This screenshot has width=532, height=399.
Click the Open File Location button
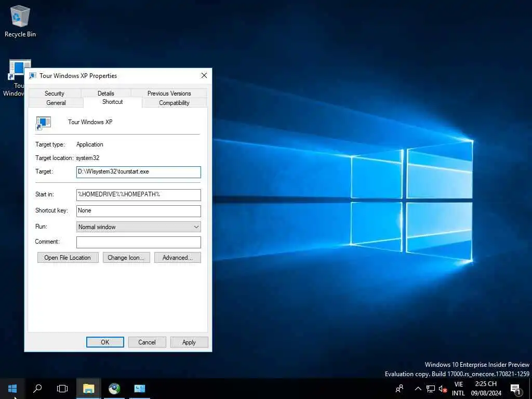pos(68,258)
